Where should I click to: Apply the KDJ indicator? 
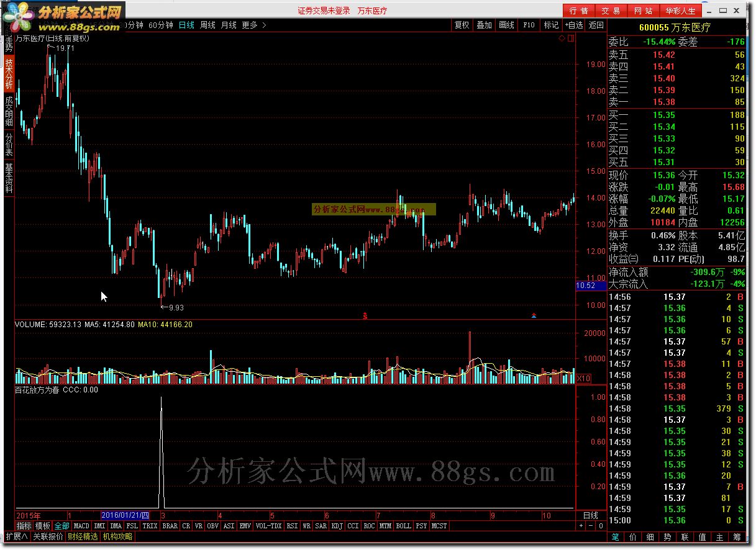(x=337, y=526)
